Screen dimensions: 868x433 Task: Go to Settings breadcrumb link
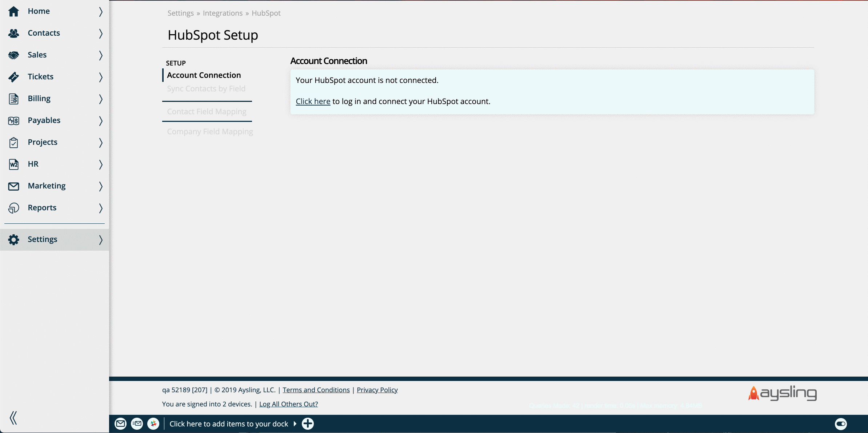coord(180,13)
